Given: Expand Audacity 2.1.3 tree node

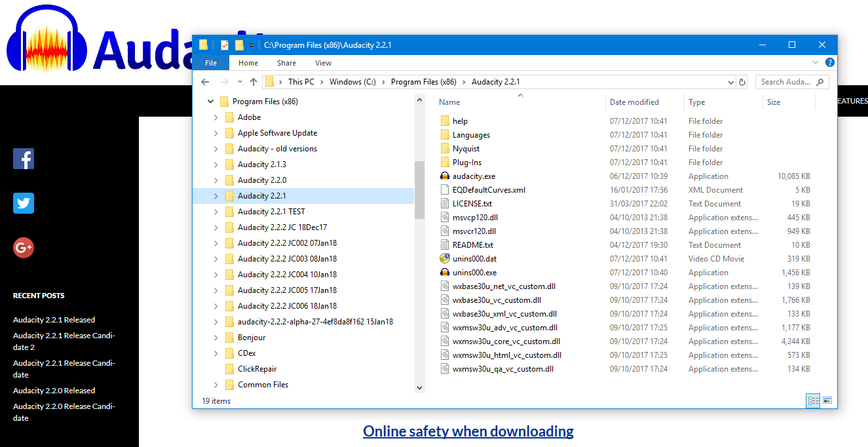Looking at the screenshot, I should (x=216, y=165).
